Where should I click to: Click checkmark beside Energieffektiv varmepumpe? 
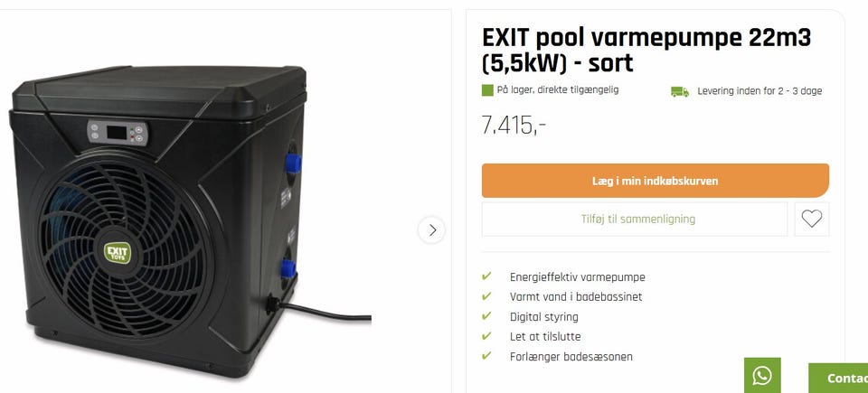tap(486, 276)
